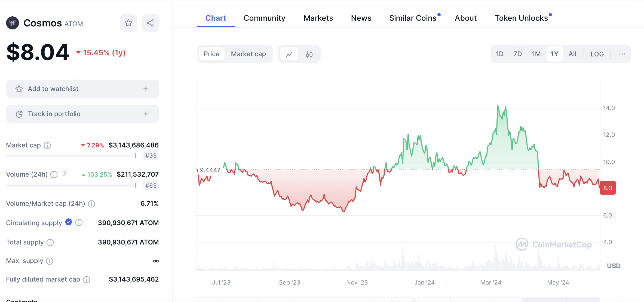Switch to candlestick chart icon
The image size is (644, 302).
pyautogui.click(x=309, y=54)
